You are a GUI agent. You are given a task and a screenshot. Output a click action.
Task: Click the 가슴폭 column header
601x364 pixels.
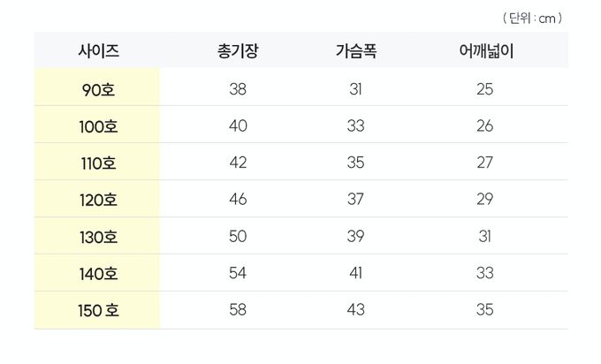(x=356, y=51)
